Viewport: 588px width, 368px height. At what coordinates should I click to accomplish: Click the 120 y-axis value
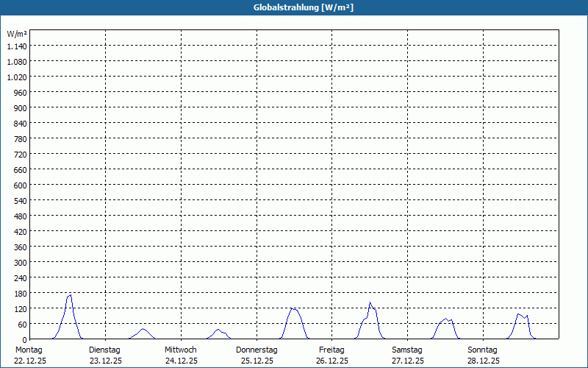21,309
